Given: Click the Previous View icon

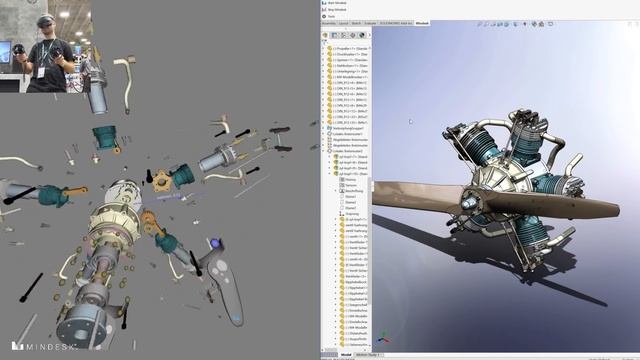Looking at the screenshot, I should coord(493,24).
